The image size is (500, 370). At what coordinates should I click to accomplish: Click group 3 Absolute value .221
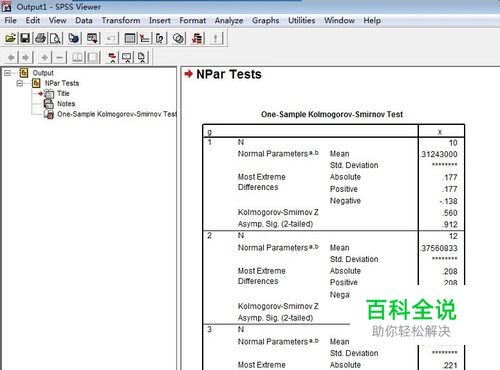[x=450, y=365]
